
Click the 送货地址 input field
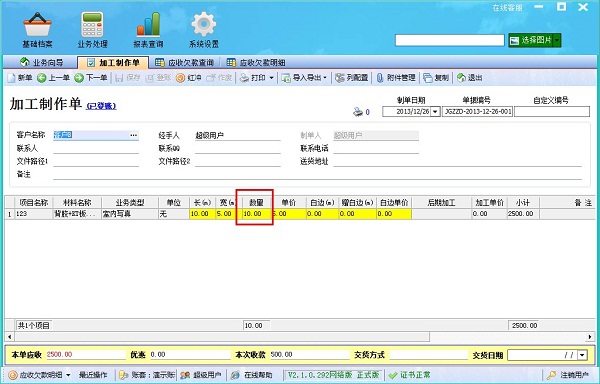click(457, 161)
